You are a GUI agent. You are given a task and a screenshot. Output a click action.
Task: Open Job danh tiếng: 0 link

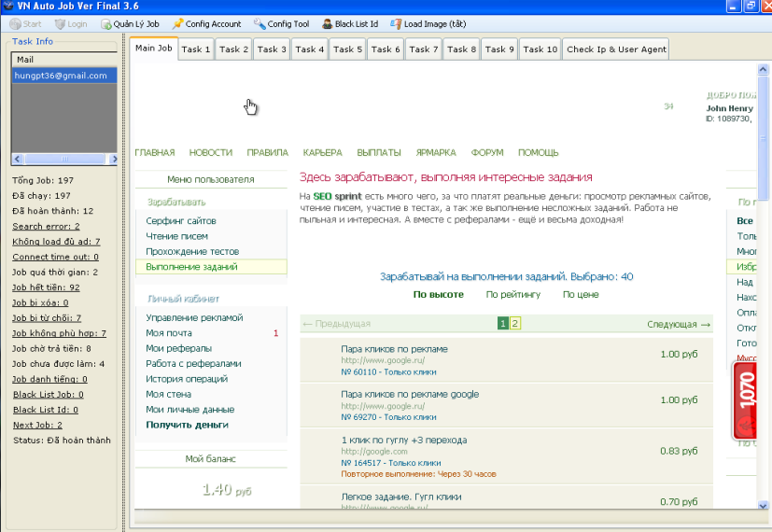(49, 379)
